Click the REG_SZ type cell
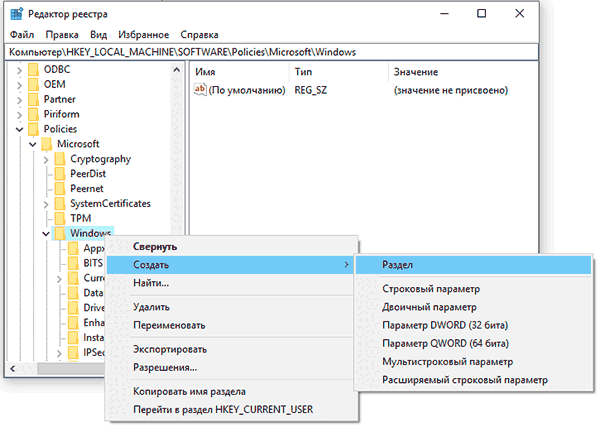This screenshot has height=432, width=600. (311, 90)
